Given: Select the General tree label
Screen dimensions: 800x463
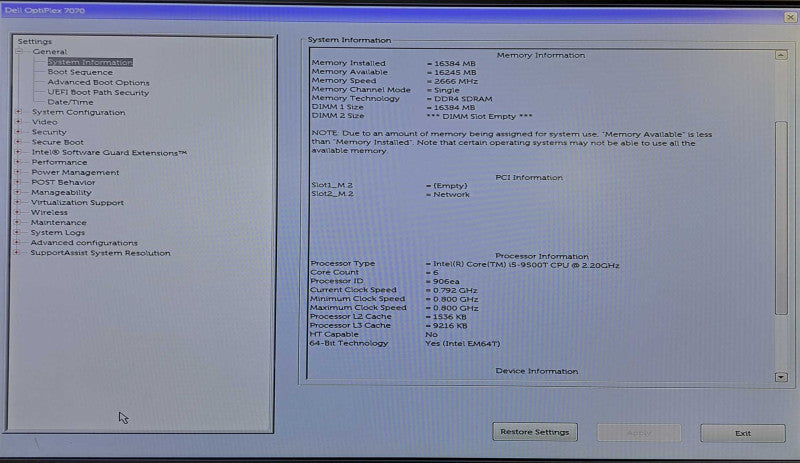Looking at the screenshot, I should [x=49, y=52].
